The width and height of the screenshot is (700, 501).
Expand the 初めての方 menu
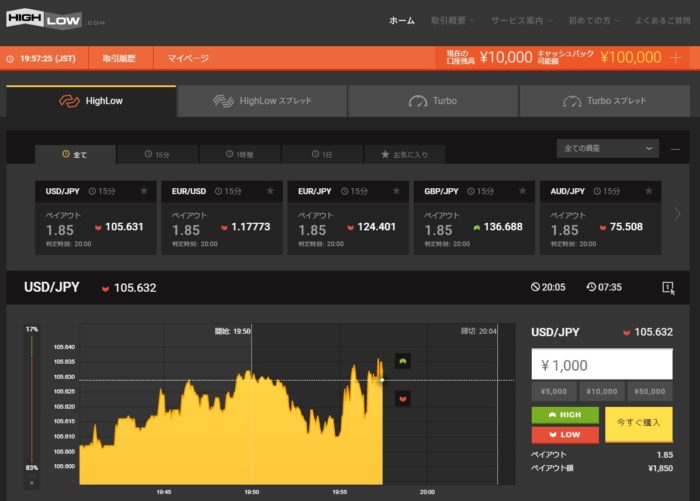[593, 21]
